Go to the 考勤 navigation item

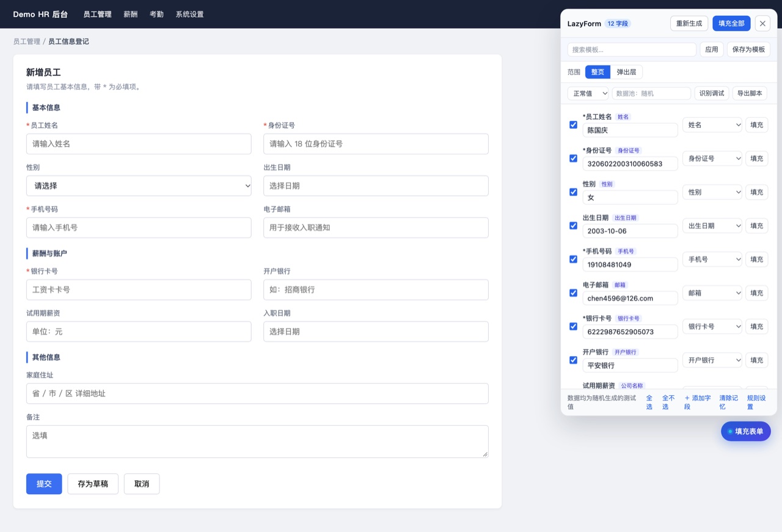tap(156, 14)
